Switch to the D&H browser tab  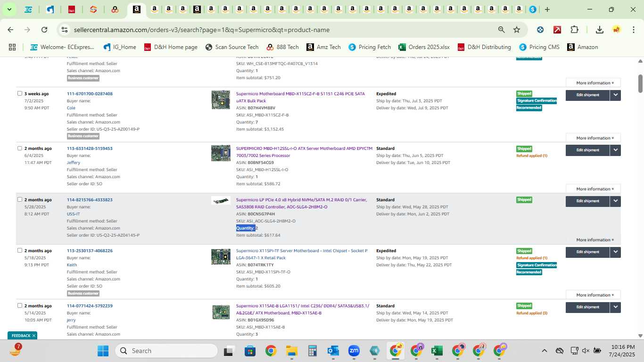(72, 9)
